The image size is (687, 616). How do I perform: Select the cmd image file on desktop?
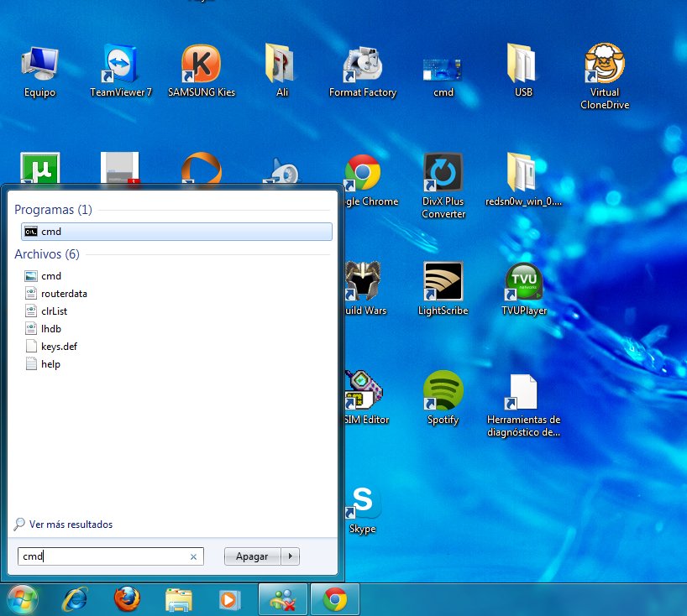(443, 77)
